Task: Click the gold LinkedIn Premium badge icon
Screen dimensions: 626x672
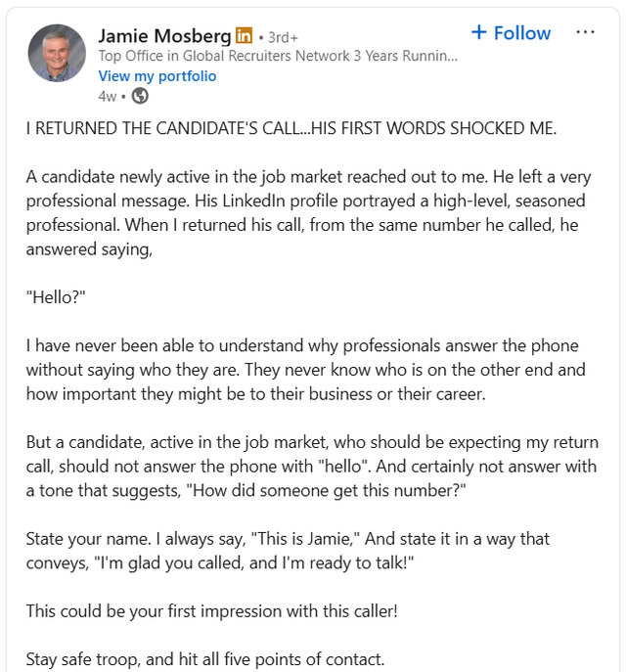Action: pyautogui.click(x=244, y=36)
